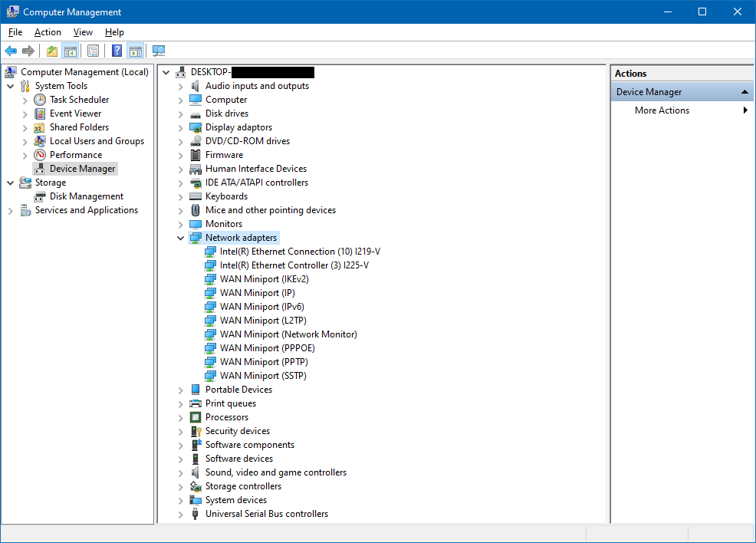This screenshot has height=543, width=756.
Task: Click the Local Users and Groups icon
Action: pos(40,141)
